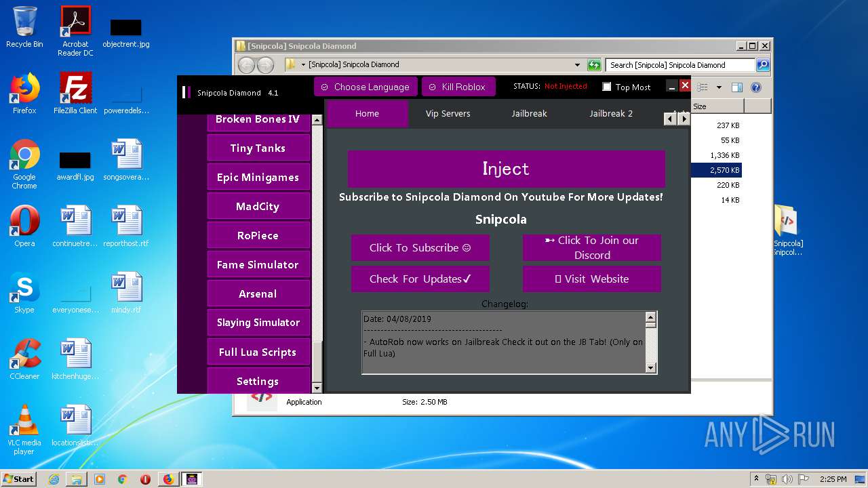The image size is (868, 488).
Task: Open Opera browser desktop shortcut
Action: tap(24, 226)
